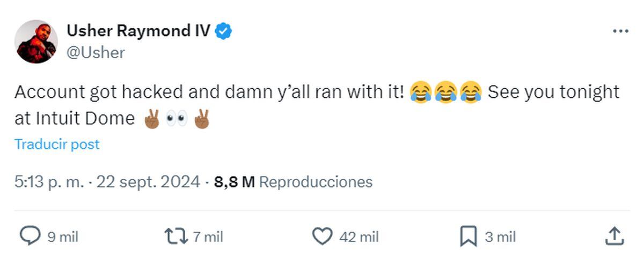Viewport: 644px width, 258px height.
Task: View the 8,8 M Reproducciones count
Action: pyautogui.click(x=293, y=182)
